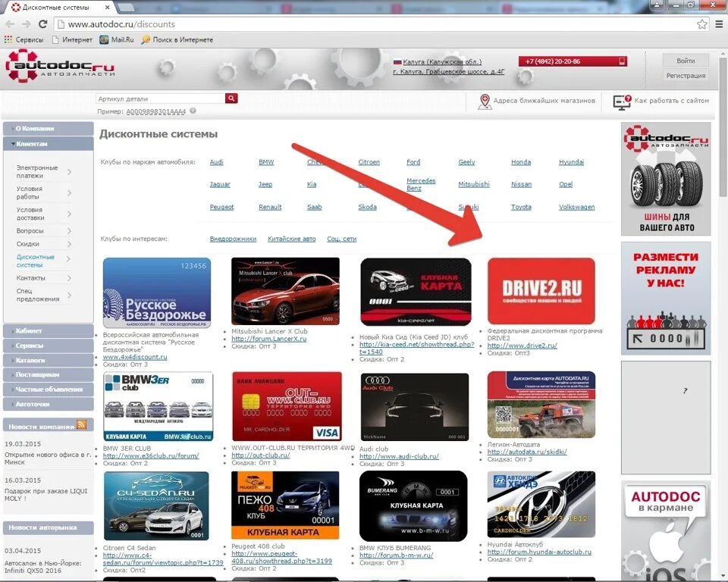
Task: Click the Русское Бездорожье card image
Action: point(157,293)
